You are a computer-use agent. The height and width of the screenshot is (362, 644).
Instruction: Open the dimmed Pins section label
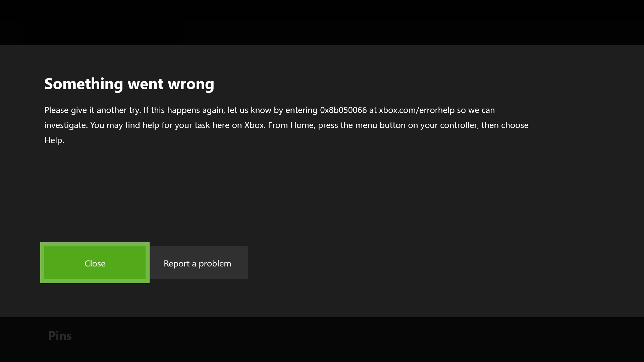coord(60,336)
